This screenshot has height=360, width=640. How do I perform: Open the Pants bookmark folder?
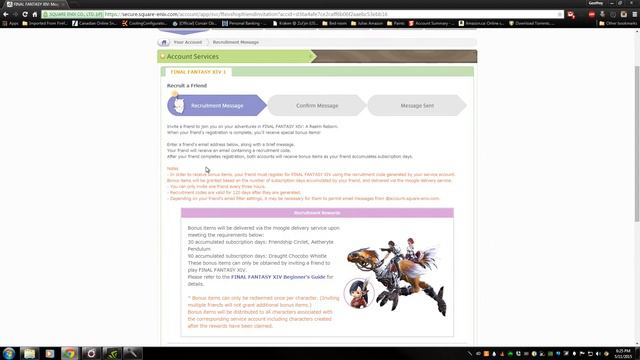(x=396, y=23)
